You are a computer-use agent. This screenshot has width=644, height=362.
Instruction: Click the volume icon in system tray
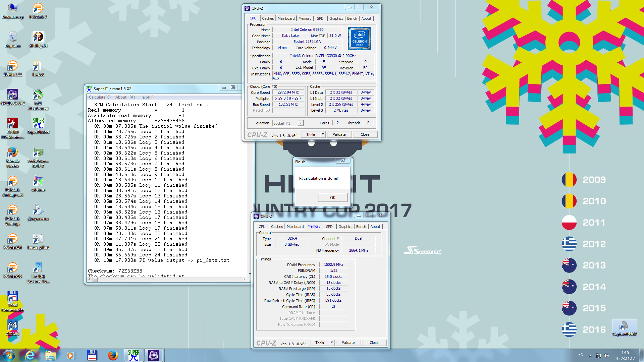pos(606,355)
